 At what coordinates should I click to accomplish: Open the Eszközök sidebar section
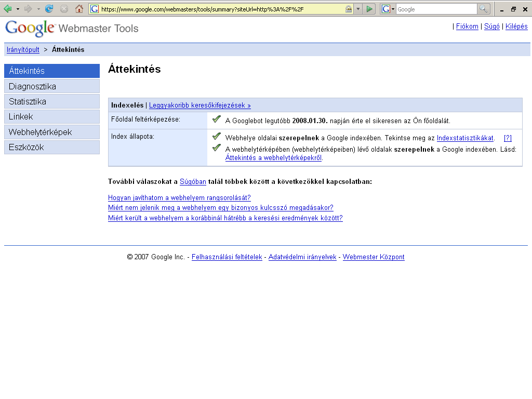coord(52,147)
